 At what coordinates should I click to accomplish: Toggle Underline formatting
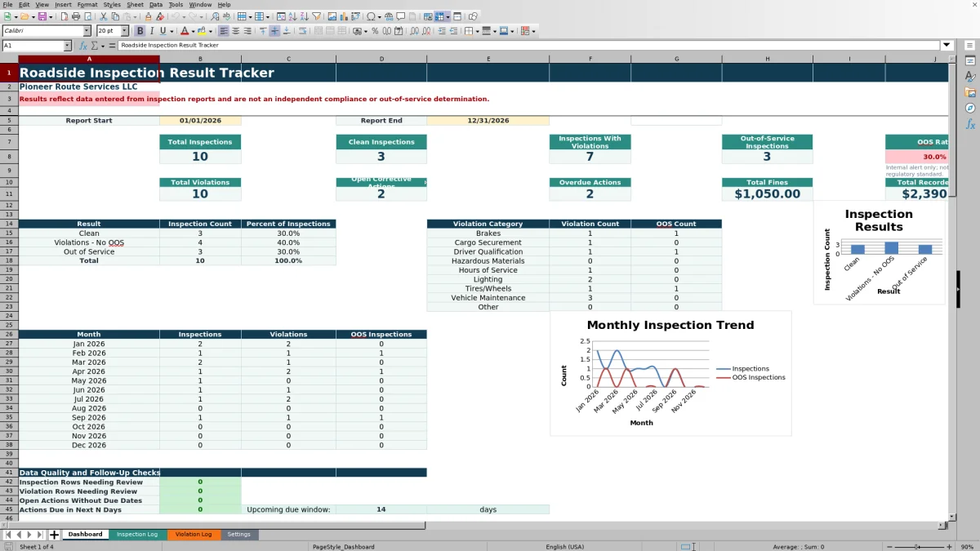coord(163,31)
